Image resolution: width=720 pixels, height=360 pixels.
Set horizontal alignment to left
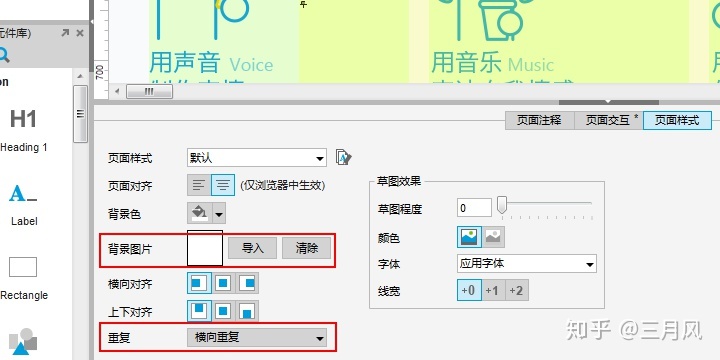tap(199, 283)
